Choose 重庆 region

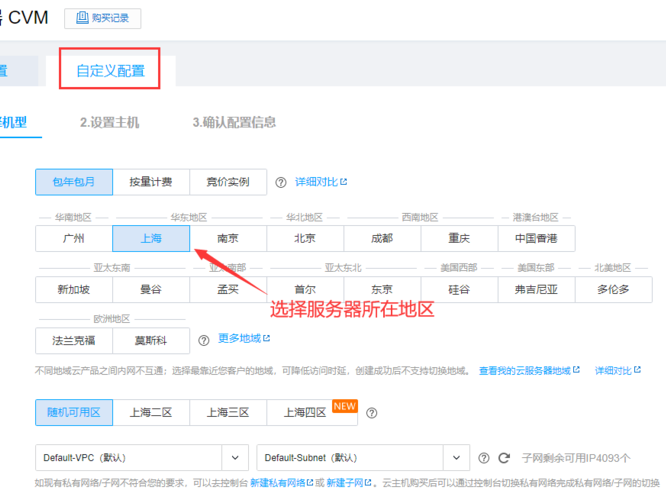[x=459, y=239]
